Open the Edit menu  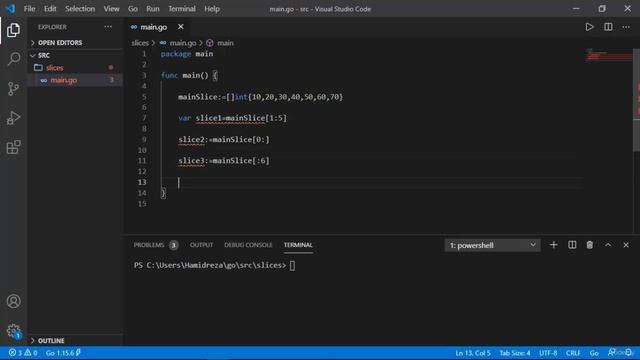coord(50,9)
